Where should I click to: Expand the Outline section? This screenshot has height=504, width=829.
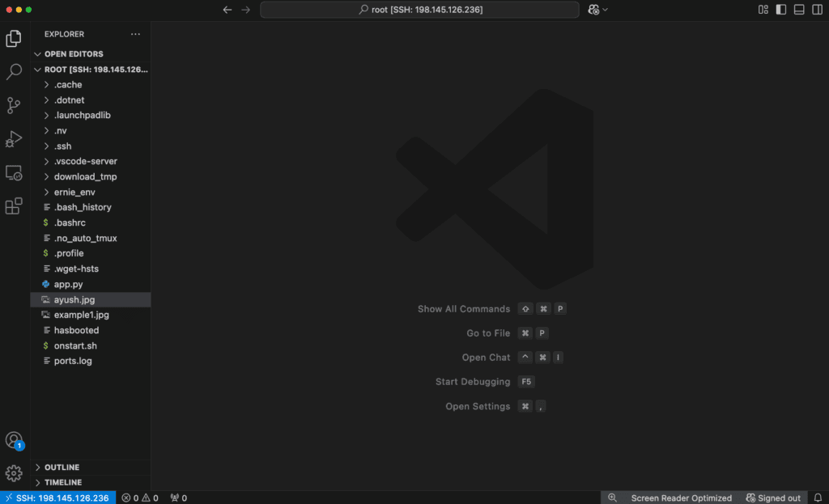point(91,467)
